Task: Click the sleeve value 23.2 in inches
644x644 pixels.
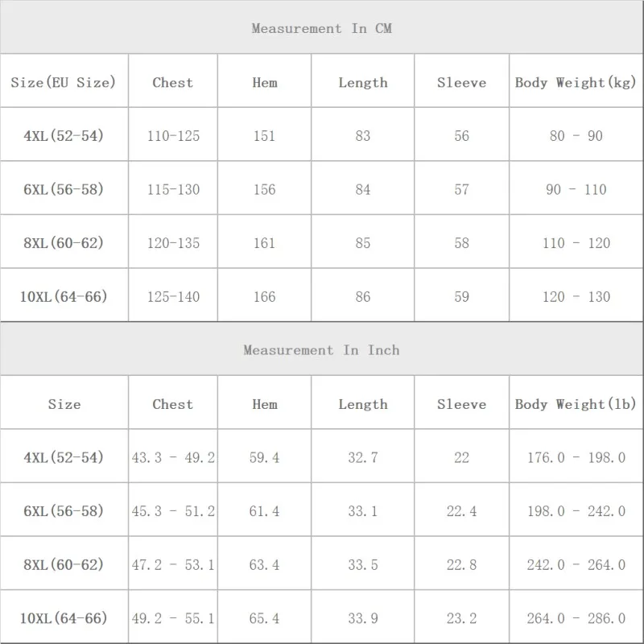Action: tap(461, 618)
